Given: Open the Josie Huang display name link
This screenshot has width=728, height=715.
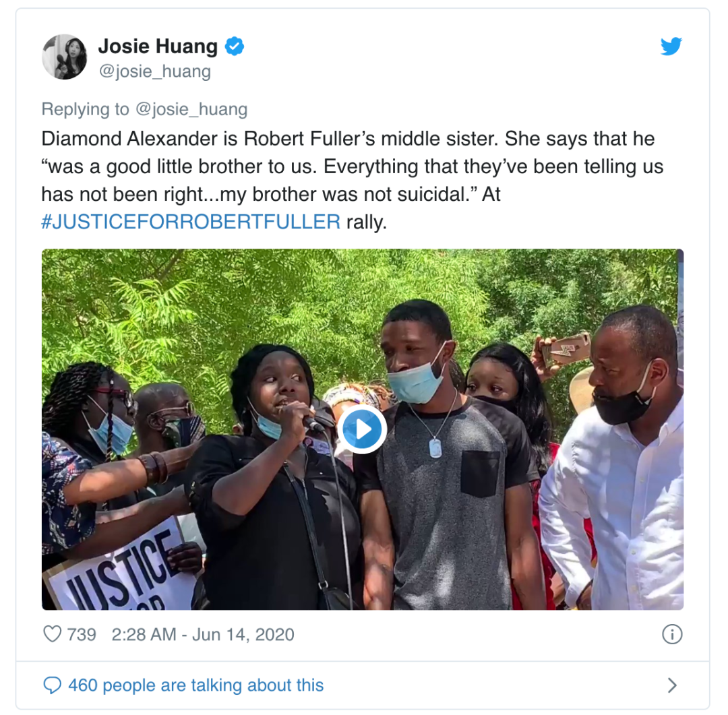Looking at the screenshot, I should pyautogui.click(x=158, y=46).
